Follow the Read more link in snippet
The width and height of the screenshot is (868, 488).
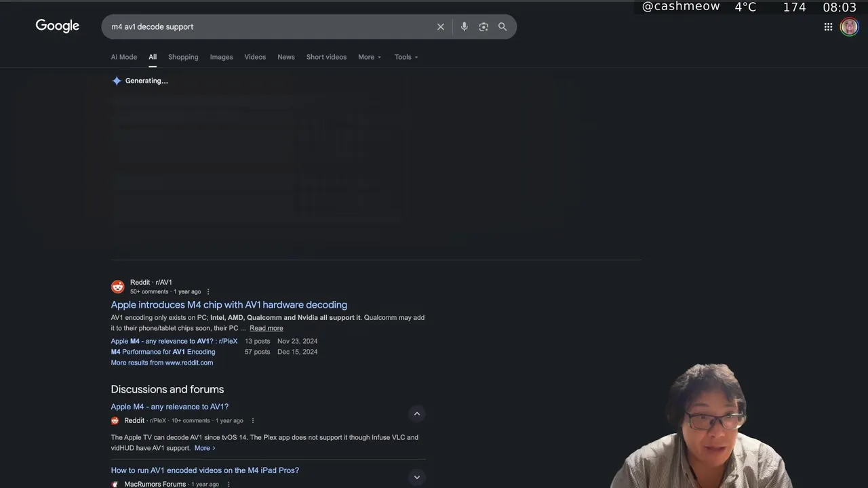click(267, 328)
